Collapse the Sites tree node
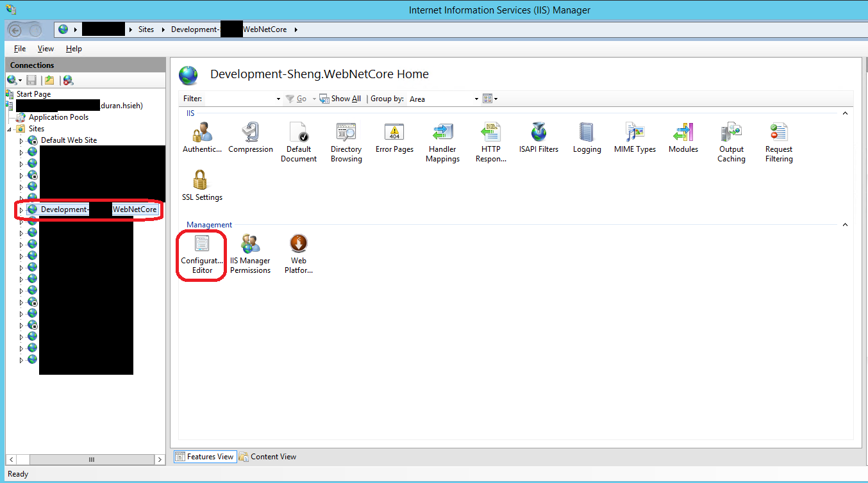The width and height of the screenshot is (868, 483). tap(10, 129)
